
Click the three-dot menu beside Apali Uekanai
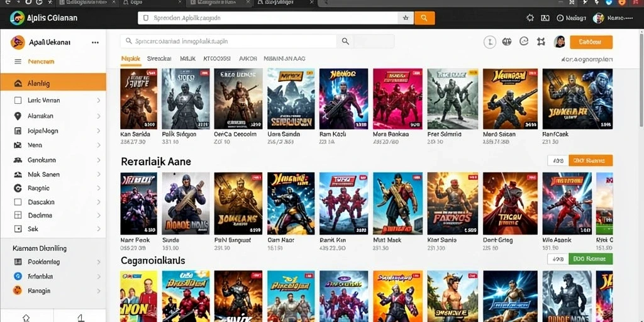tap(96, 42)
